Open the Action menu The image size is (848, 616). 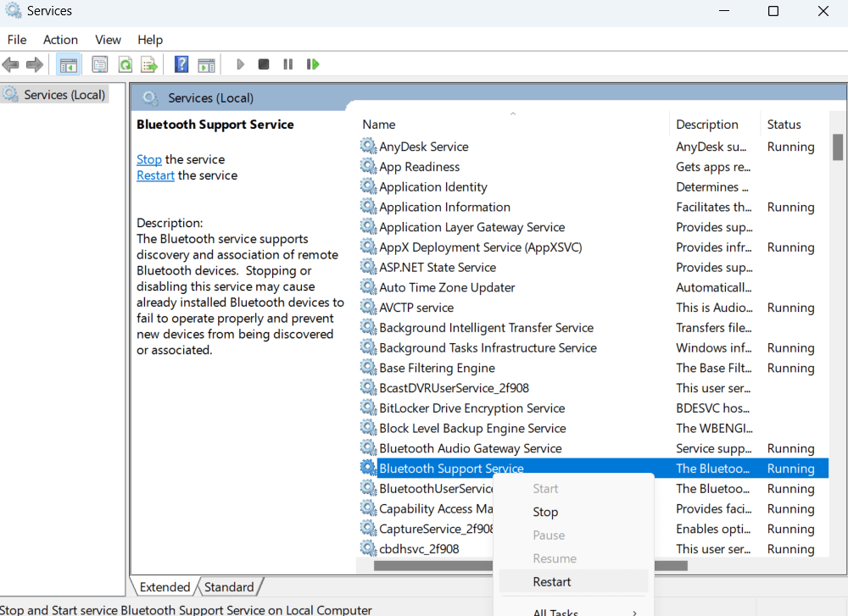click(x=60, y=40)
